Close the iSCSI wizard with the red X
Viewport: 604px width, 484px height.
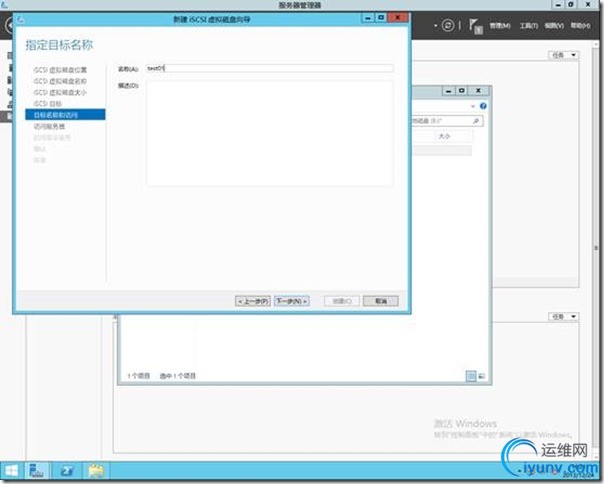[398, 18]
